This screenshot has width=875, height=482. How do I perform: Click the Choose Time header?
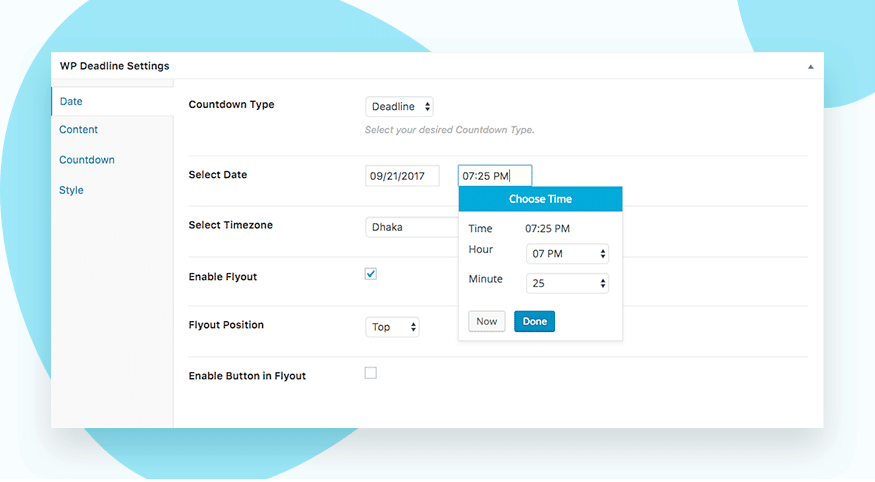click(540, 199)
